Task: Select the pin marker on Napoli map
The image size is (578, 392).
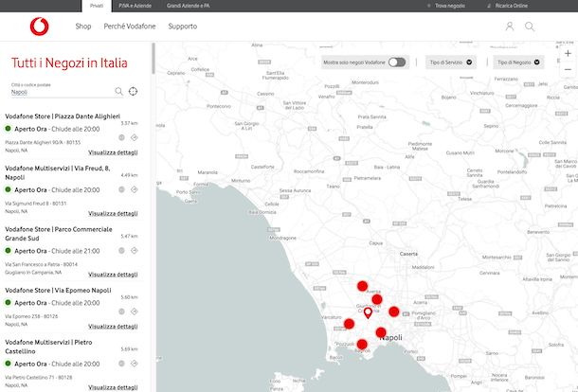Action: click(x=368, y=312)
